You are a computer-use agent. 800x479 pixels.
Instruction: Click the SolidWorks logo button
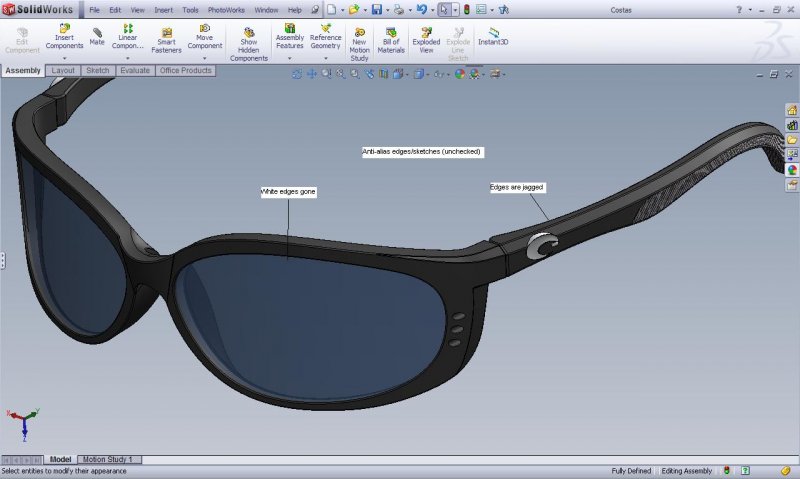[x=37, y=9]
